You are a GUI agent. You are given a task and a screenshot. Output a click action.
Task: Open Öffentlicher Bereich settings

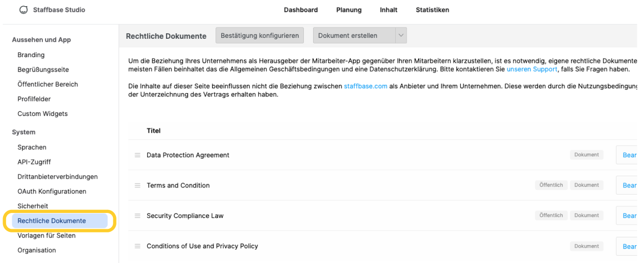(x=47, y=84)
